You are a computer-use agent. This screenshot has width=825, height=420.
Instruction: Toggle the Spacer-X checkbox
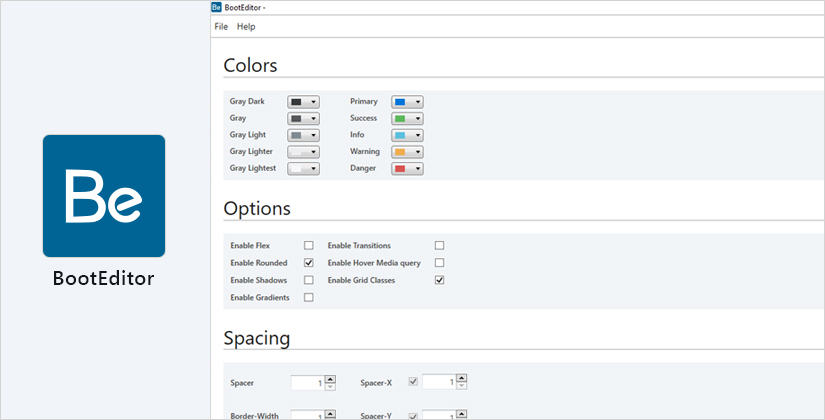pyautogui.click(x=413, y=382)
